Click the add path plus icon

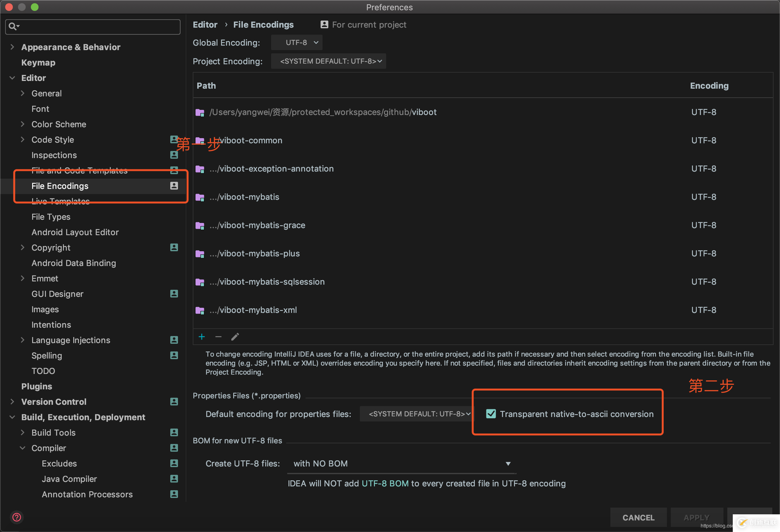(202, 337)
